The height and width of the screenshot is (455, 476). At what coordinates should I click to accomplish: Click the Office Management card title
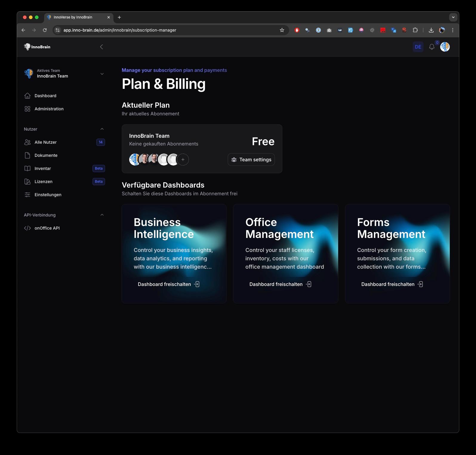click(x=279, y=228)
